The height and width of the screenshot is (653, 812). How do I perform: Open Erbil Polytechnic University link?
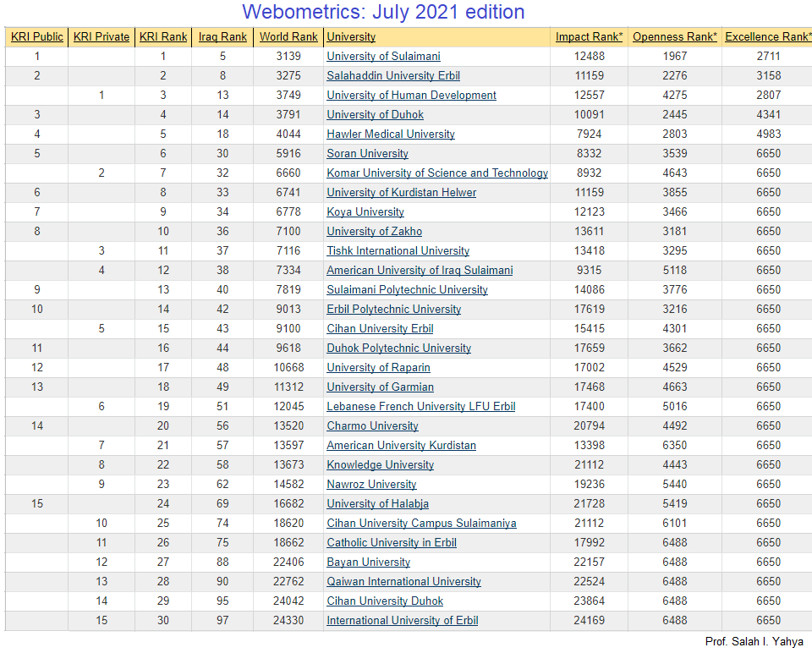click(x=393, y=309)
